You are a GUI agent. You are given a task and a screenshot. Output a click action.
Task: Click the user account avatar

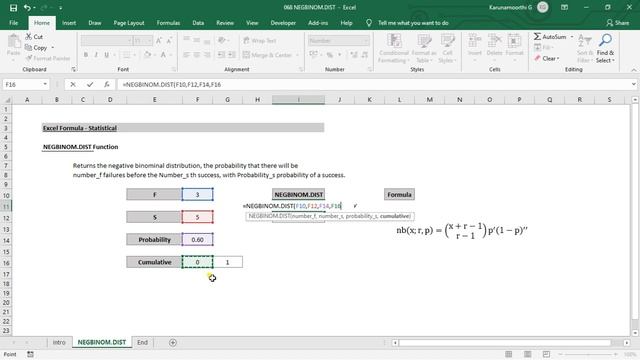[x=542, y=7]
